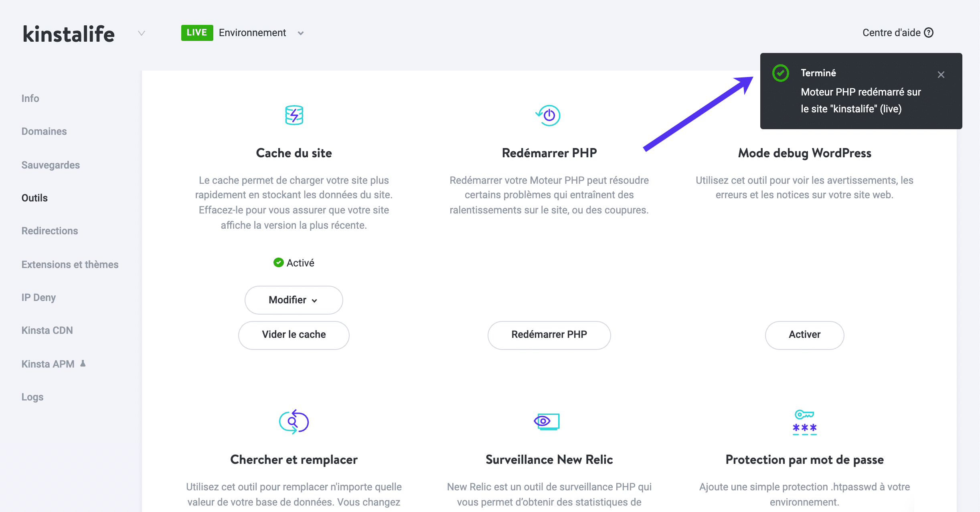Open the Outils menu item
This screenshot has width=980, height=512.
coord(36,198)
